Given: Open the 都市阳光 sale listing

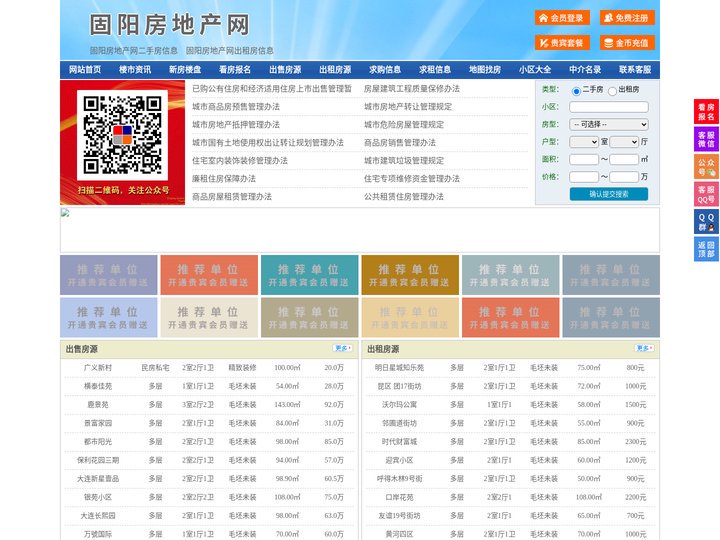Looking at the screenshot, I should click(98, 442).
